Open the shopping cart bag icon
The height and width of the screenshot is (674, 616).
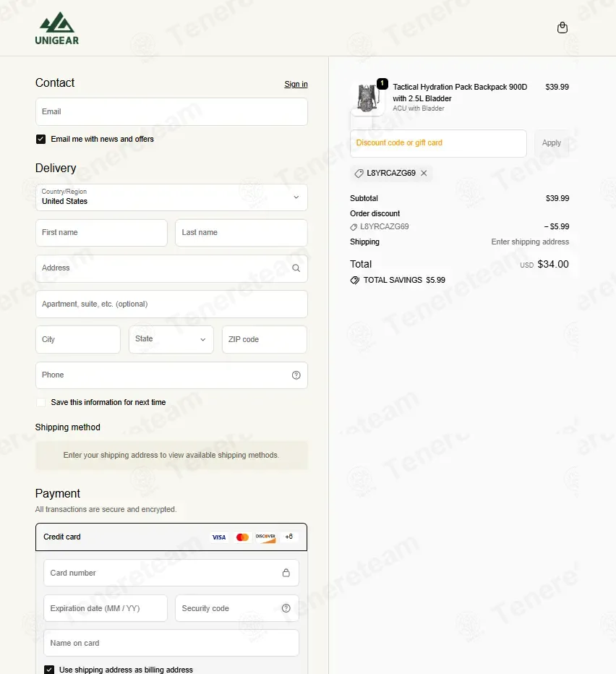click(x=562, y=28)
